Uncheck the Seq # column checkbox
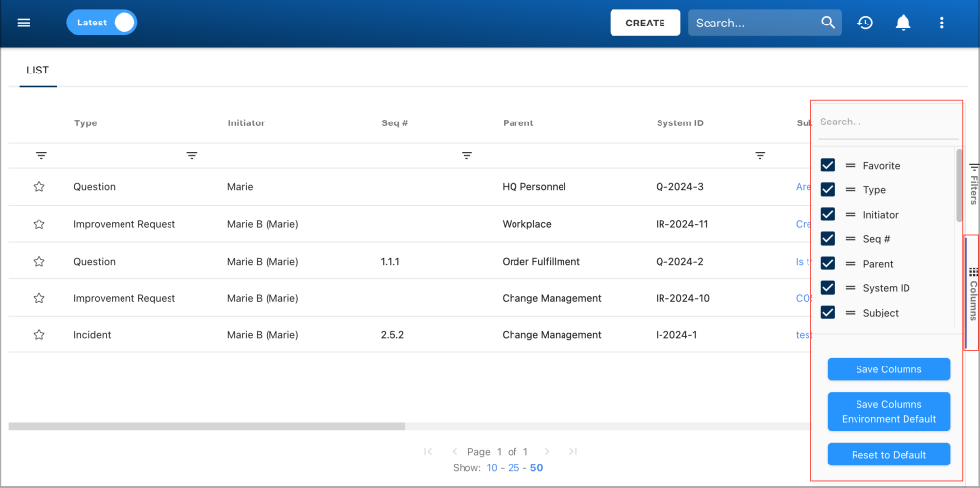The width and height of the screenshot is (980, 488). tap(828, 239)
